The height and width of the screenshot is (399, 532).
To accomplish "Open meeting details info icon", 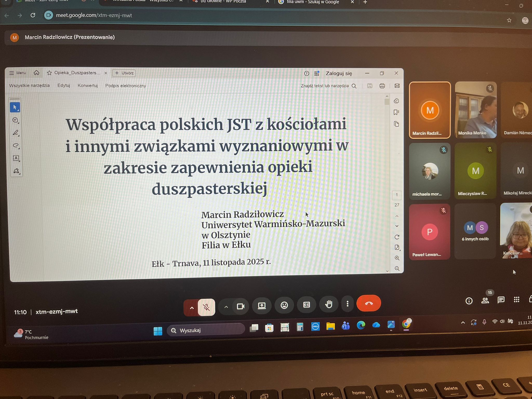I will click(469, 301).
